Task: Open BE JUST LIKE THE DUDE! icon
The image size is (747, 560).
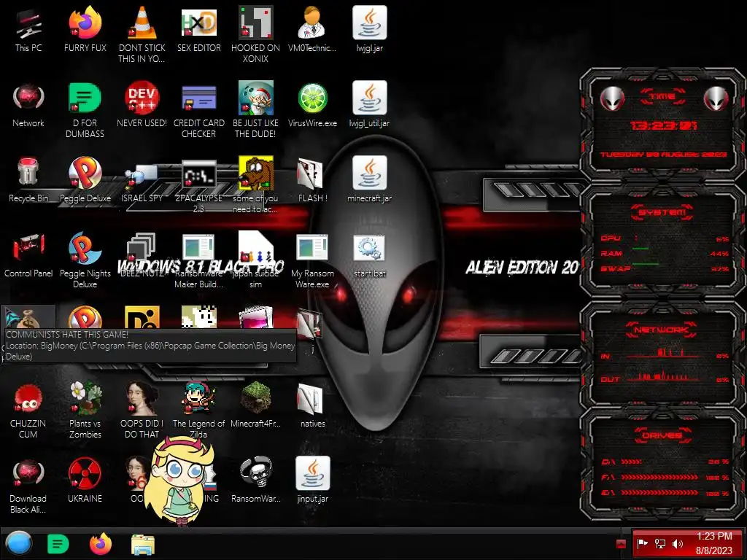Action: pyautogui.click(x=255, y=98)
